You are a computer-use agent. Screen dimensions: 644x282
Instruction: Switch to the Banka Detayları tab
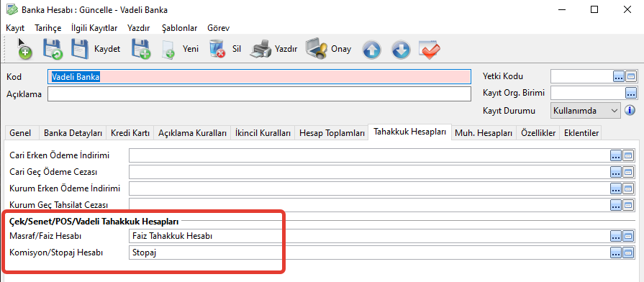[73, 133]
